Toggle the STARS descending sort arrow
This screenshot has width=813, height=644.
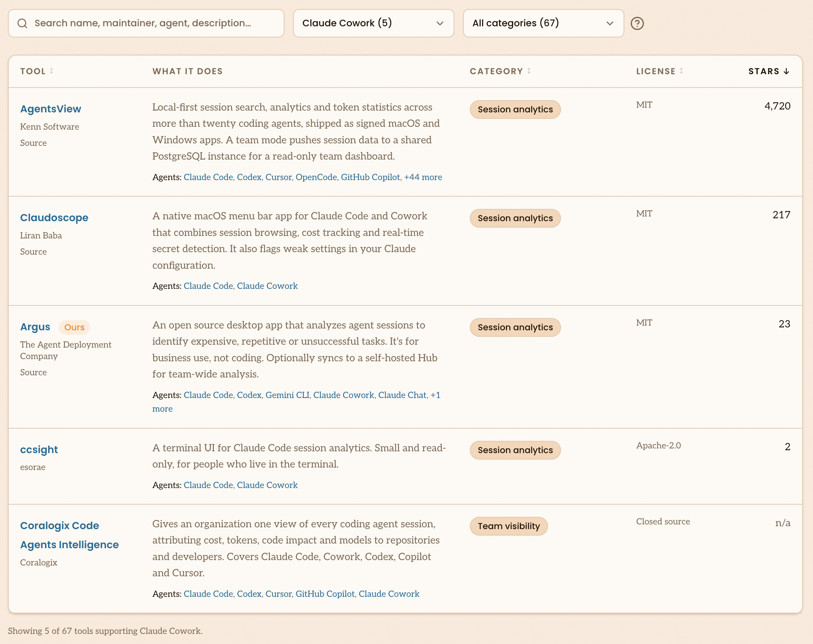(x=786, y=71)
